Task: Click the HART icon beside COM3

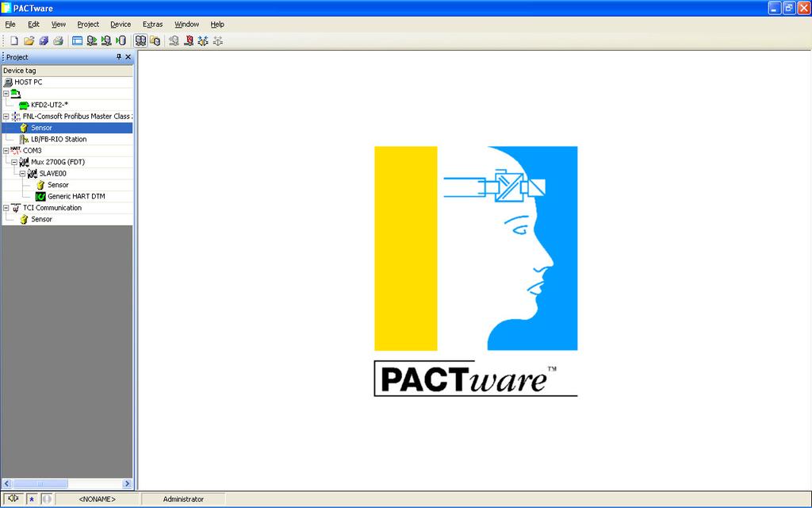Action: tap(16, 150)
